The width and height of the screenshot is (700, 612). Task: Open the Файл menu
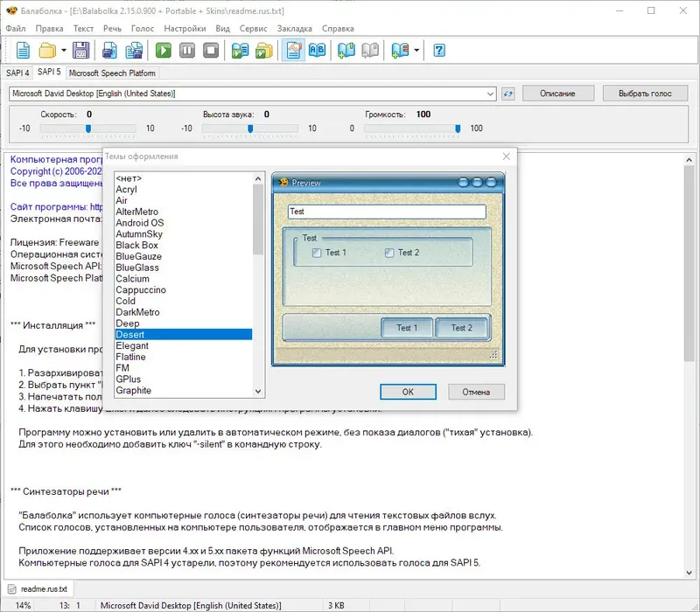click(16, 29)
